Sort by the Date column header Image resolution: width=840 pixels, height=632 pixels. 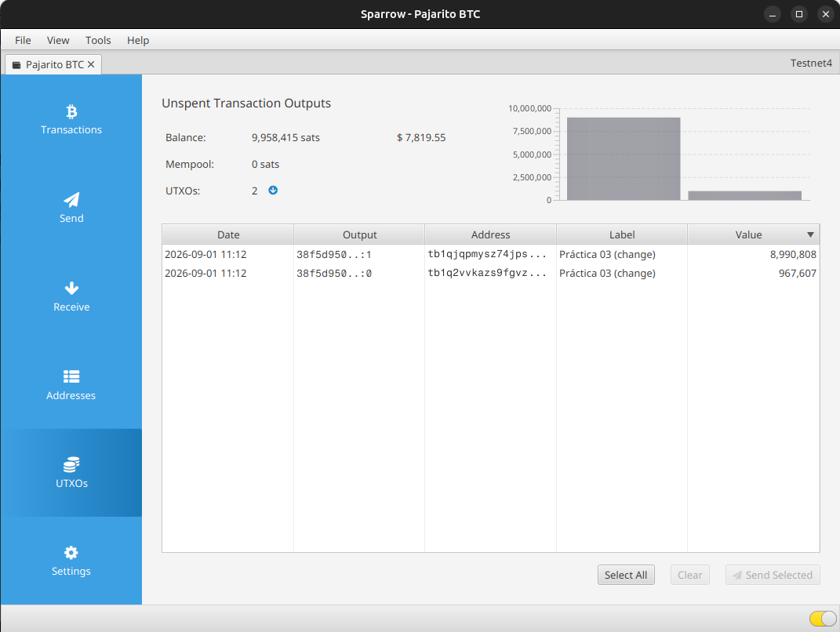click(x=228, y=234)
